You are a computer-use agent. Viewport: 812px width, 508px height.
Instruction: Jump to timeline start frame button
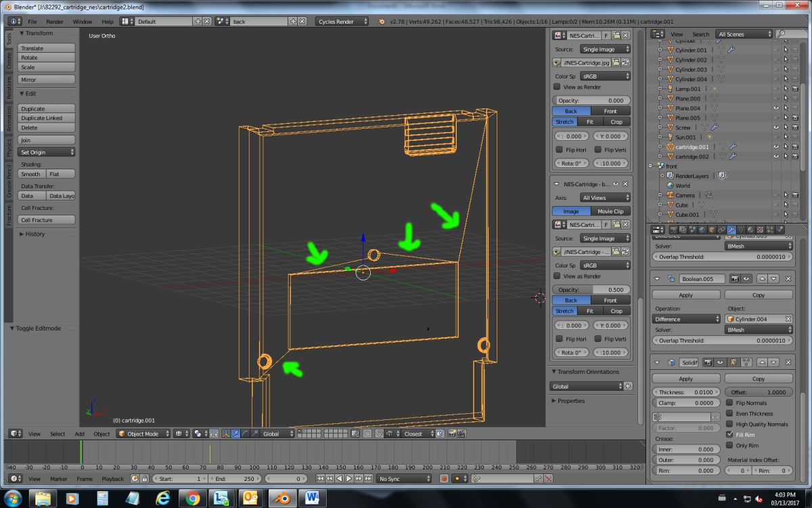point(320,479)
